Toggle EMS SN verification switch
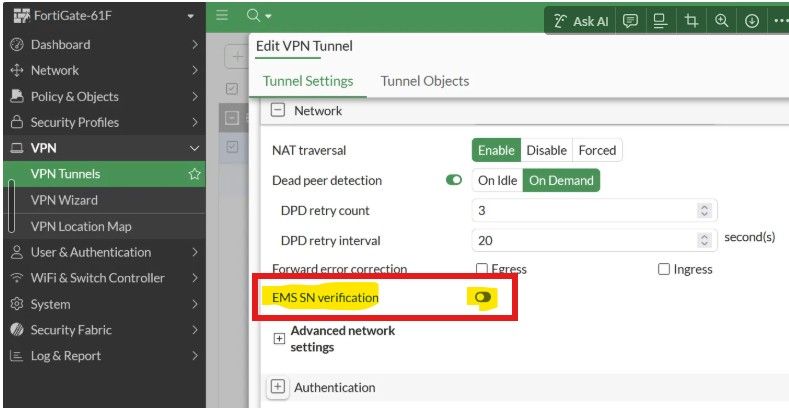789x408 pixels. [x=483, y=297]
